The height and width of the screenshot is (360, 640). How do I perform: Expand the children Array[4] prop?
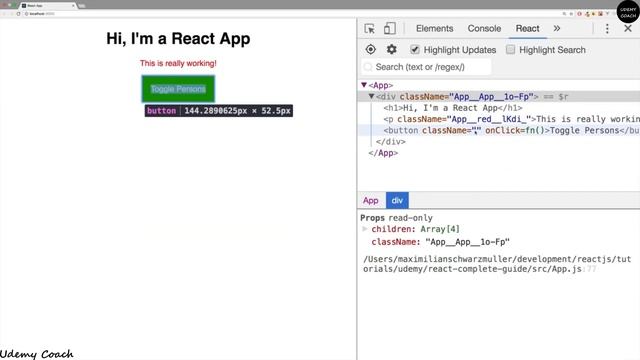pyautogui.click(x=365, y=229)
